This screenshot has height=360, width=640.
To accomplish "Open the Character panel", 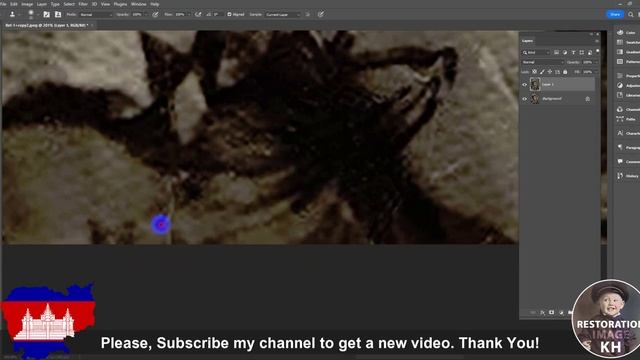I will click(x=628, y=133).
